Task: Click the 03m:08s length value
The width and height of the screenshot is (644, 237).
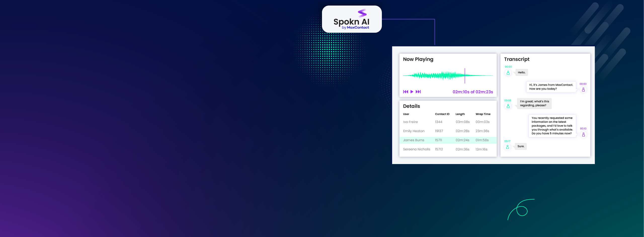Action: pyautogui.click(x=463, y=122)
